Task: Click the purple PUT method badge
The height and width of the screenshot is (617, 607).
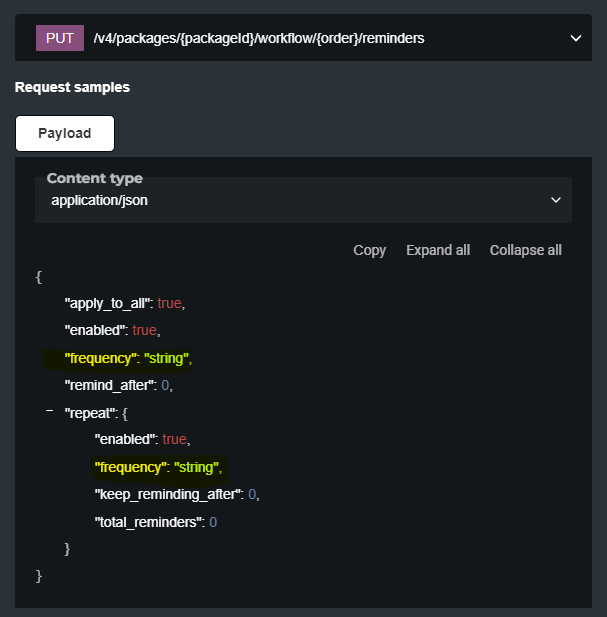Action: pyautogui.click(x=60, y=38)
